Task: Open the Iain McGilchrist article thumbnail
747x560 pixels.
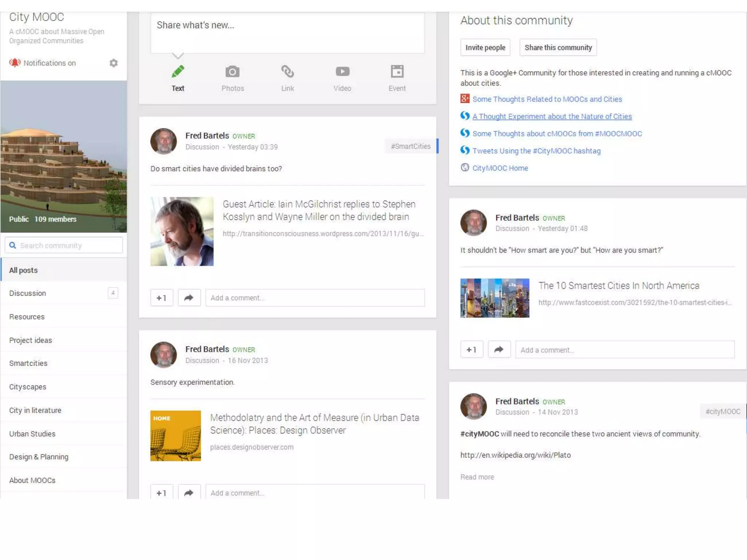Action: tap(182, 232)
